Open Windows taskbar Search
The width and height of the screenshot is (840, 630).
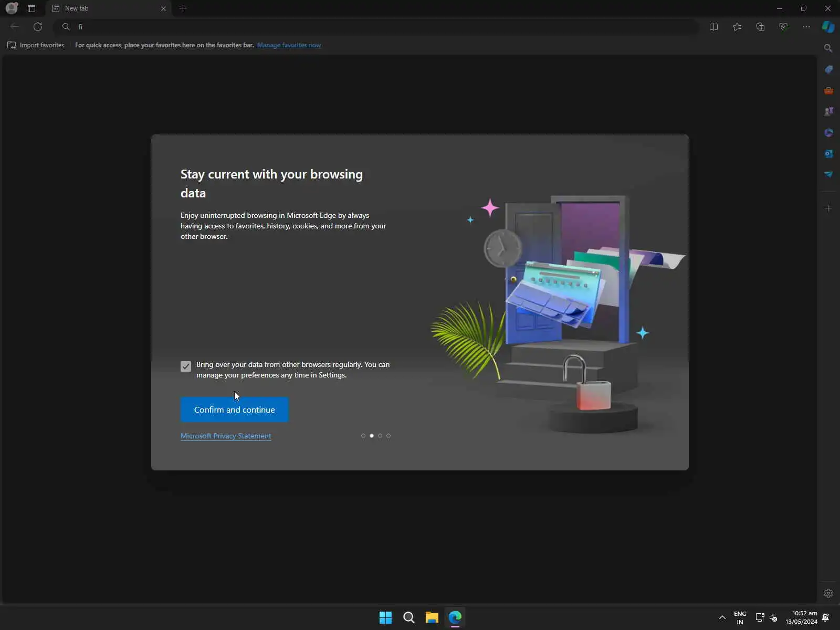pos(408,617)
